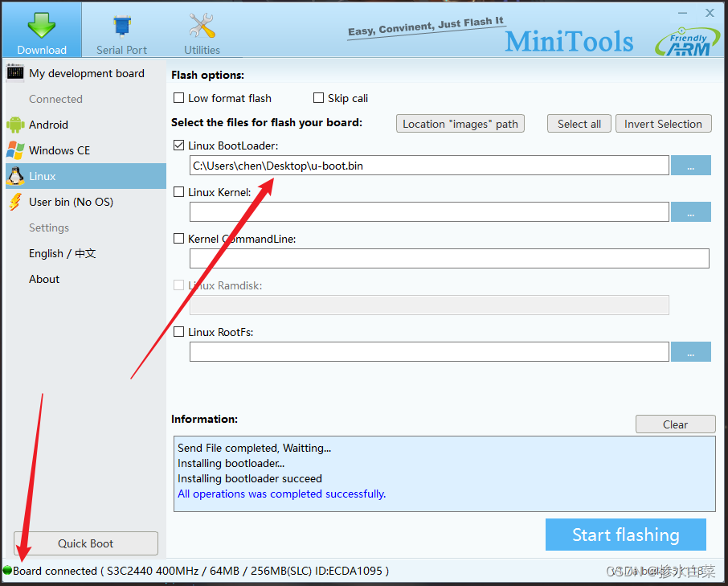Click "All operations was completed successfully." line
728x586 pixels.
click(281, 494)
